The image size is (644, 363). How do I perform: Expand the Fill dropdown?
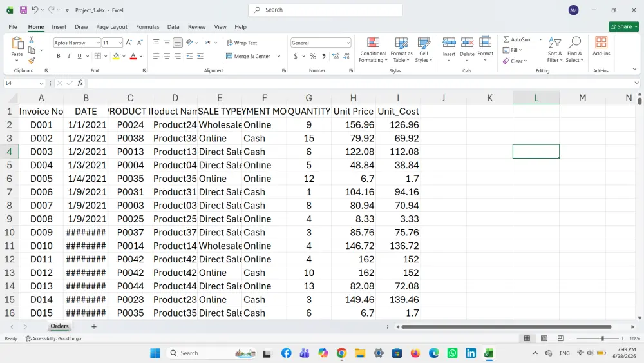coord(513,50)
